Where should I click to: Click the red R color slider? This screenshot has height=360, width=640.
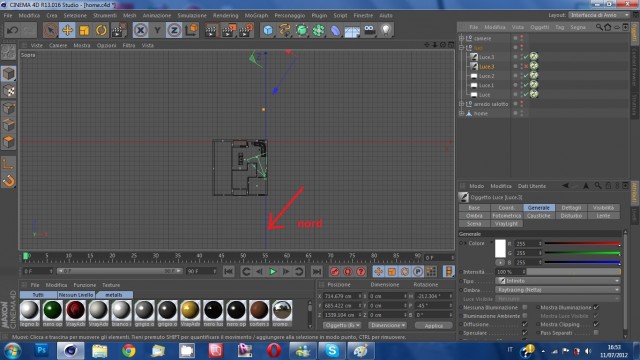(582, 244)
